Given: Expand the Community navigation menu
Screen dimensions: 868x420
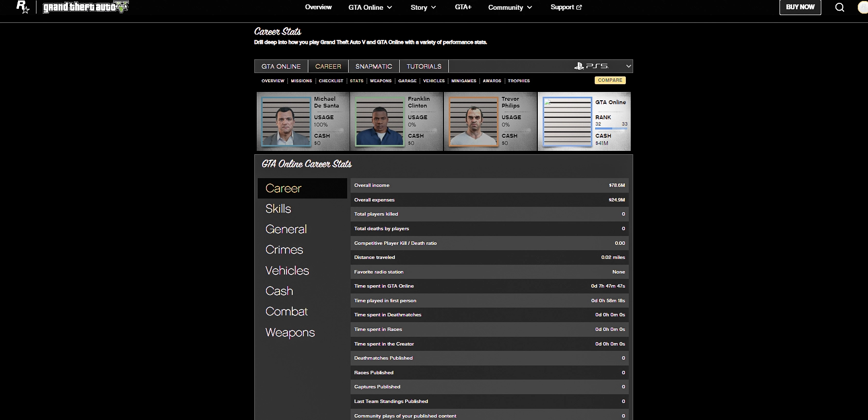Looking at the screenshot, I should (x=510, y=7).
